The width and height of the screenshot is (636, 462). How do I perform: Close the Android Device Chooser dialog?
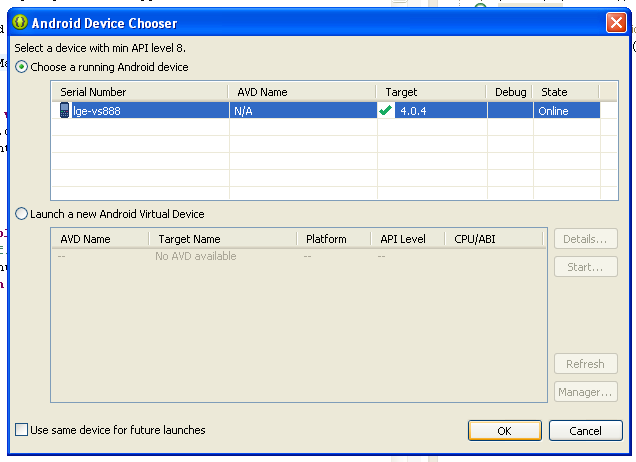coord(616,22)
